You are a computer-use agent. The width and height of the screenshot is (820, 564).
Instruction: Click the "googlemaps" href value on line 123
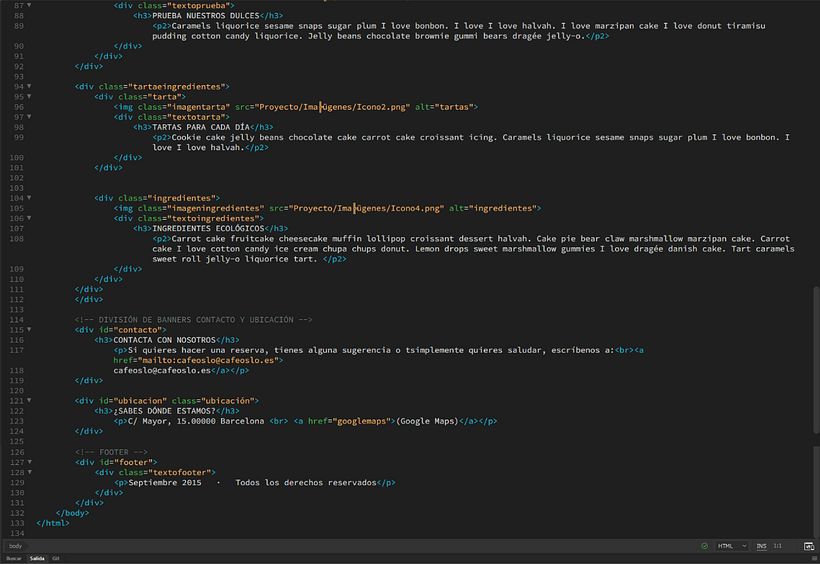[x=363, y=421]
